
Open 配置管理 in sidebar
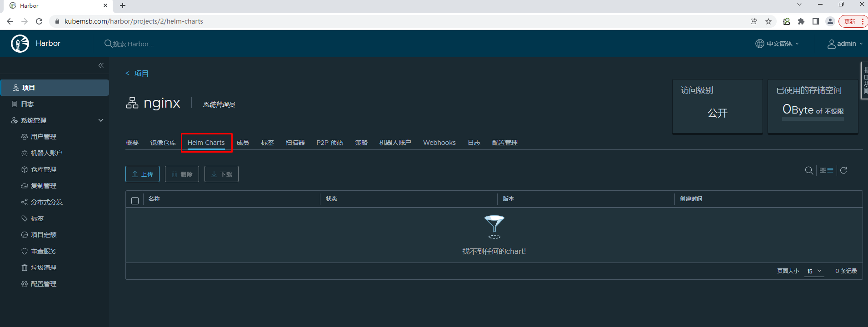click(x=44, y=284)
